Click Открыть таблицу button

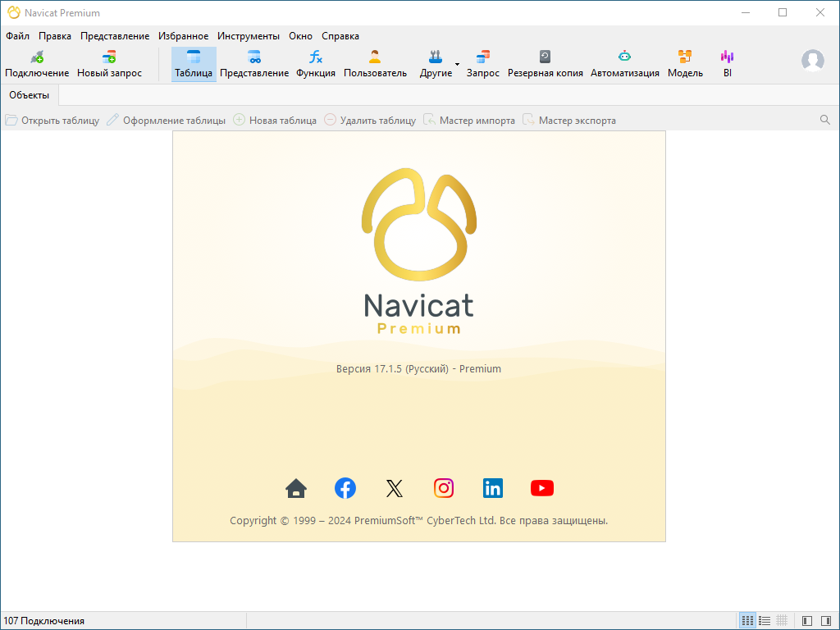coord(52,121)
